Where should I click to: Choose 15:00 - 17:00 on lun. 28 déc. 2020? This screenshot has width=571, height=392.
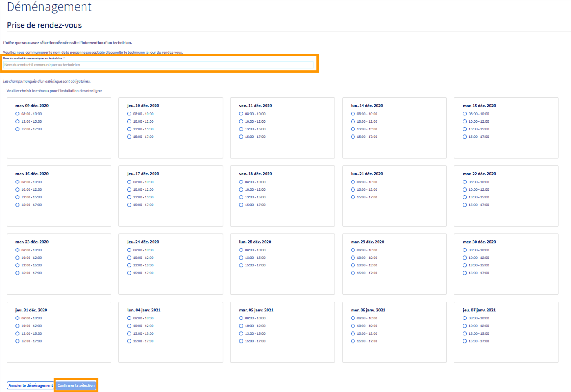coord(241,266)
